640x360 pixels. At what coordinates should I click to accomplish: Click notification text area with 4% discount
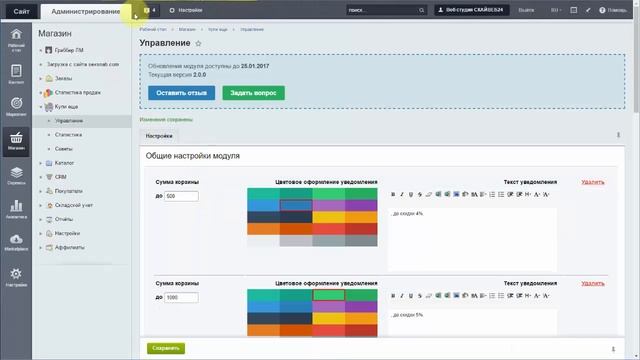point(472,240)
